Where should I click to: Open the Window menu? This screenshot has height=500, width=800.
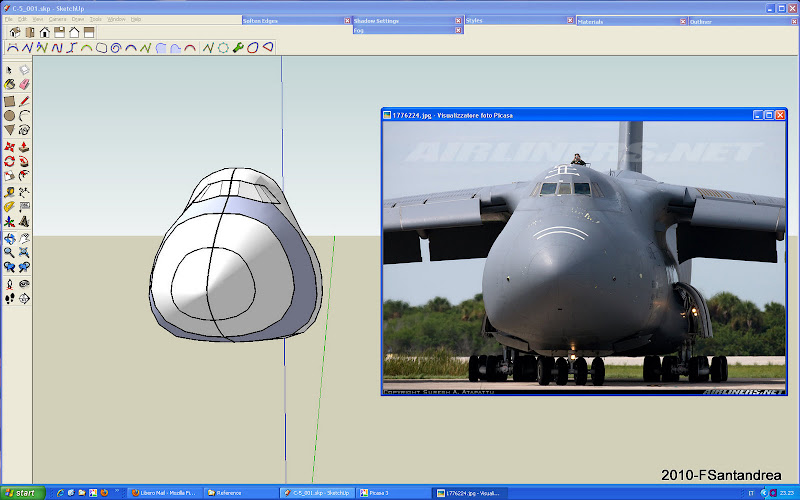116,19
